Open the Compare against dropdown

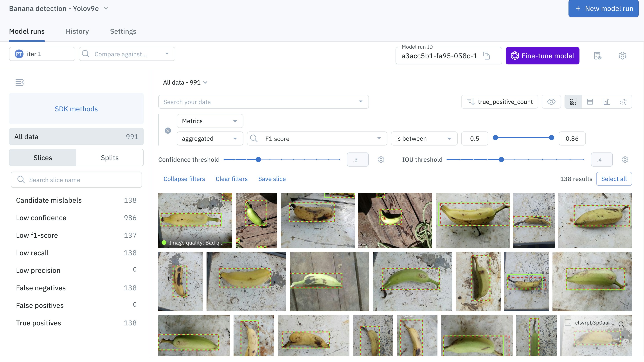pyautogui.click(x=127, y=54)
